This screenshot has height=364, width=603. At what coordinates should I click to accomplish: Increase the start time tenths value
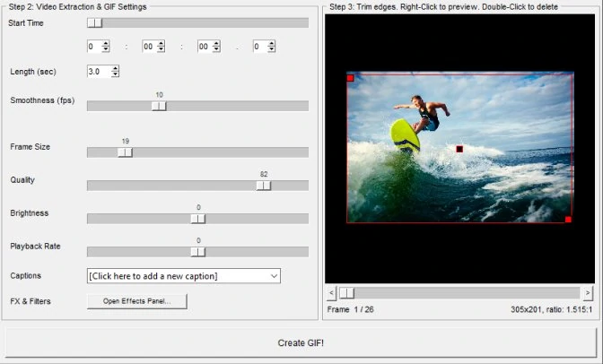pos(272,44)
